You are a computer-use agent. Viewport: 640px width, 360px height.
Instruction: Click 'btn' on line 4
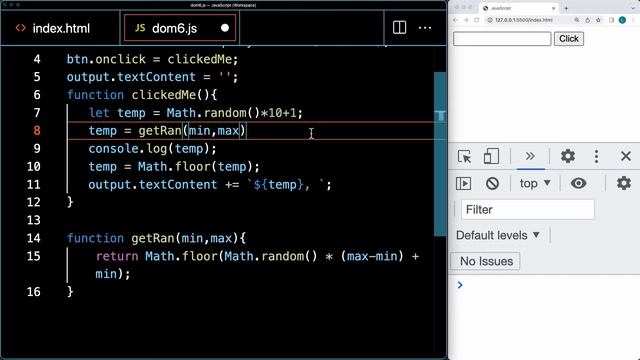tap(78, 59)
